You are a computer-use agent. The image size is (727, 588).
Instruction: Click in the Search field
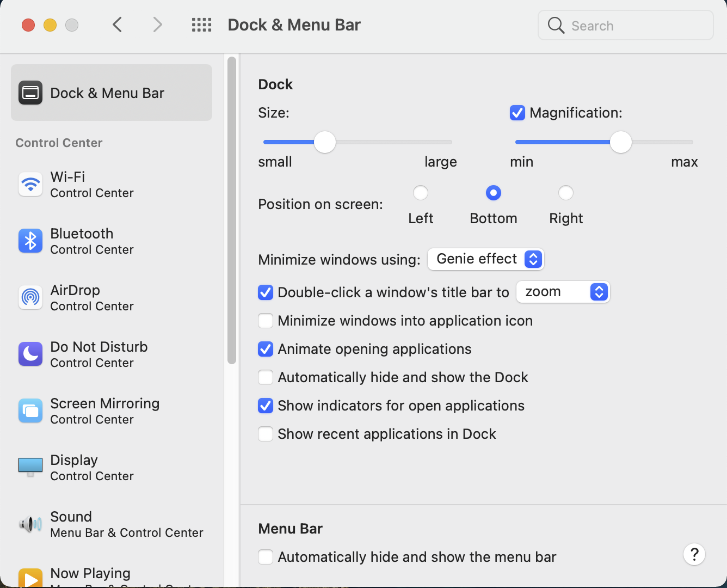626,25
